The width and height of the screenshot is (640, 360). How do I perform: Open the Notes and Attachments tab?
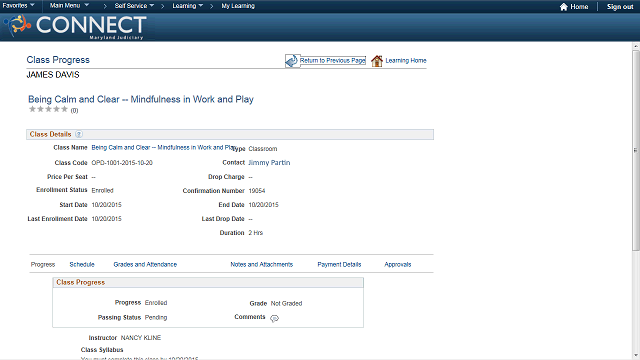tap(262, 264)
